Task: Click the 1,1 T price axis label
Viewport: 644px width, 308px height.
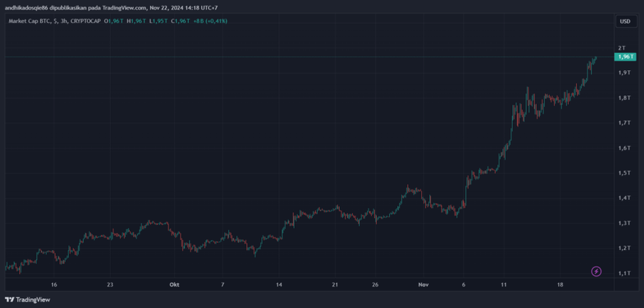Action: [624, 273]
